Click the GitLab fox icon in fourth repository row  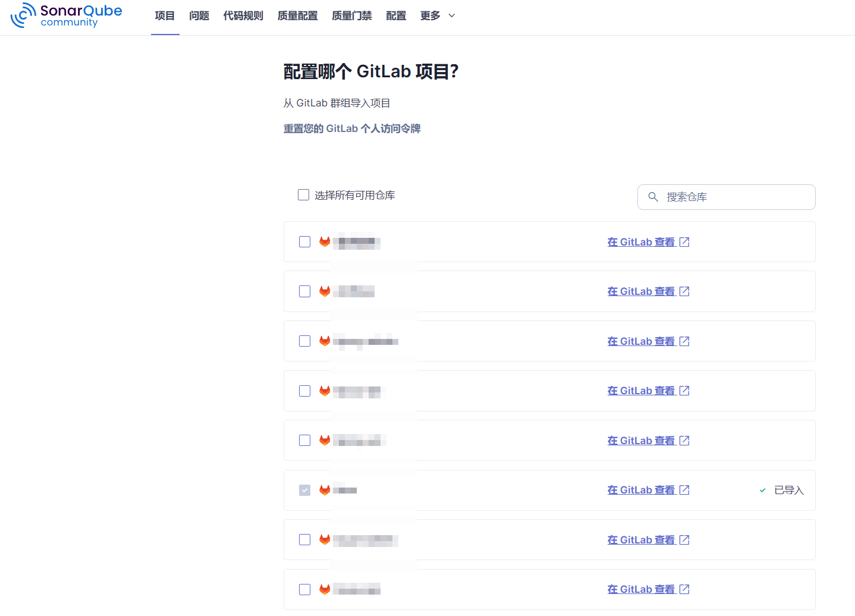point(325,391)
